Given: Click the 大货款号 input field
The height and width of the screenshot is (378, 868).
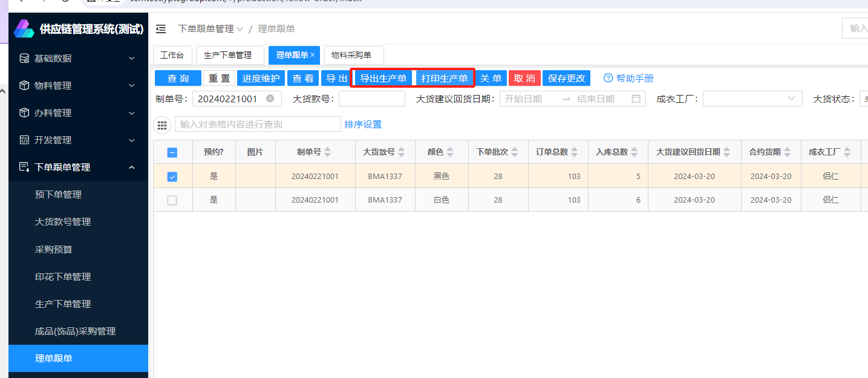Looking at the screenshot, I should tap(371, 99).
